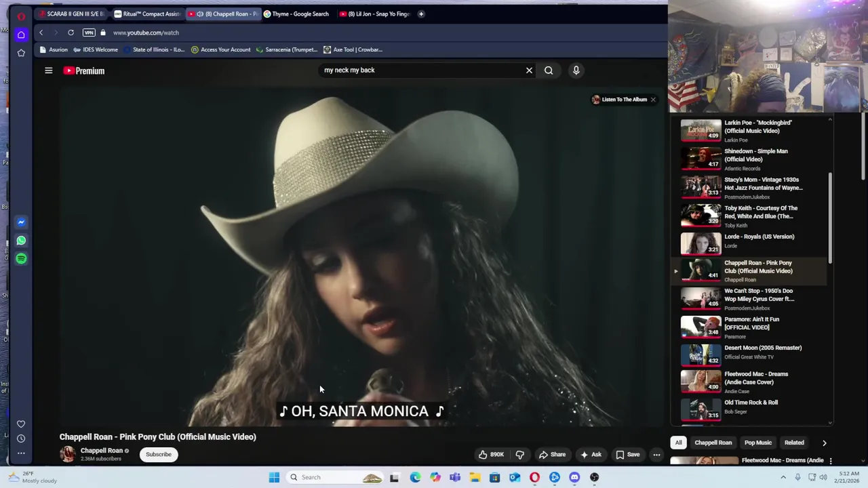Screen dimensions: 868x488
Task: Play Toby Keith Courtesy Of The Red video
Action: coord(749,216)
